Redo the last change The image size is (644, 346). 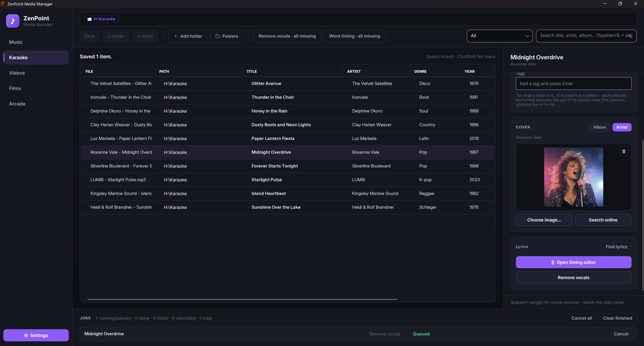[145, 36]
